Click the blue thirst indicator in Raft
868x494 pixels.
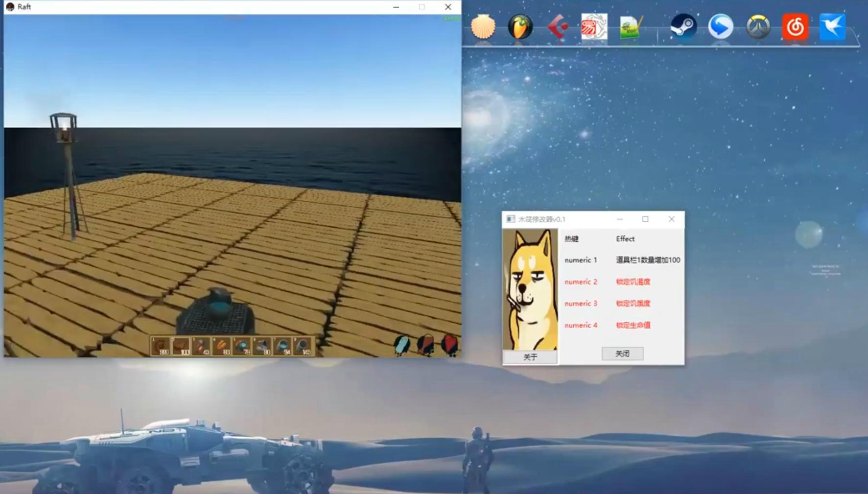pyautogui.click(x=402, y=345)
